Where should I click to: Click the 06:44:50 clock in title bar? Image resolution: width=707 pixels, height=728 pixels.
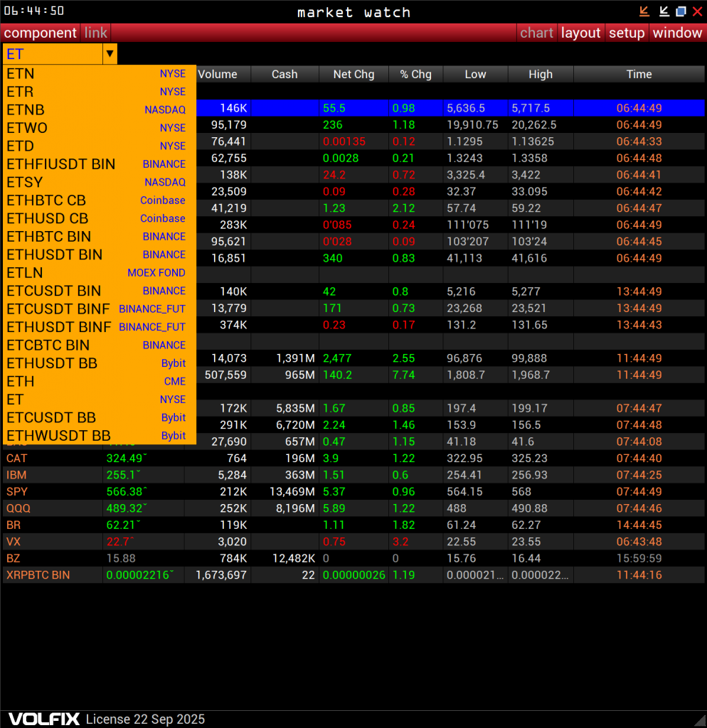34,11
